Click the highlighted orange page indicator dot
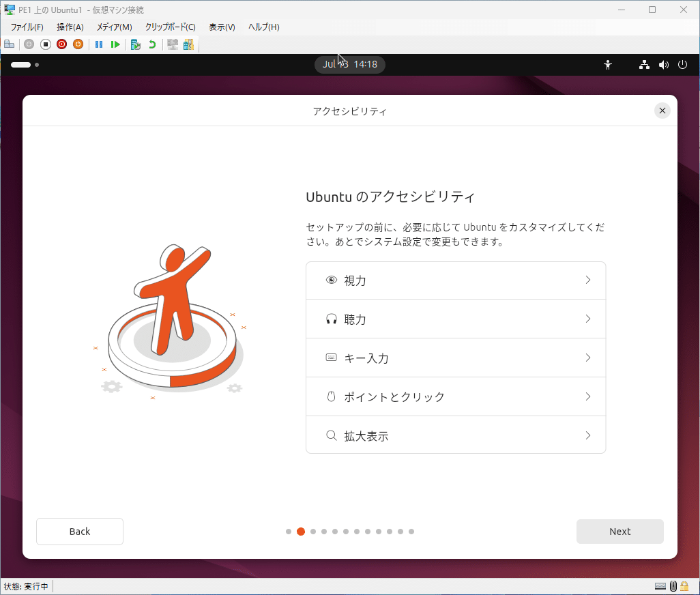Screen dimensions: 700x595 [x=301, y=531]
